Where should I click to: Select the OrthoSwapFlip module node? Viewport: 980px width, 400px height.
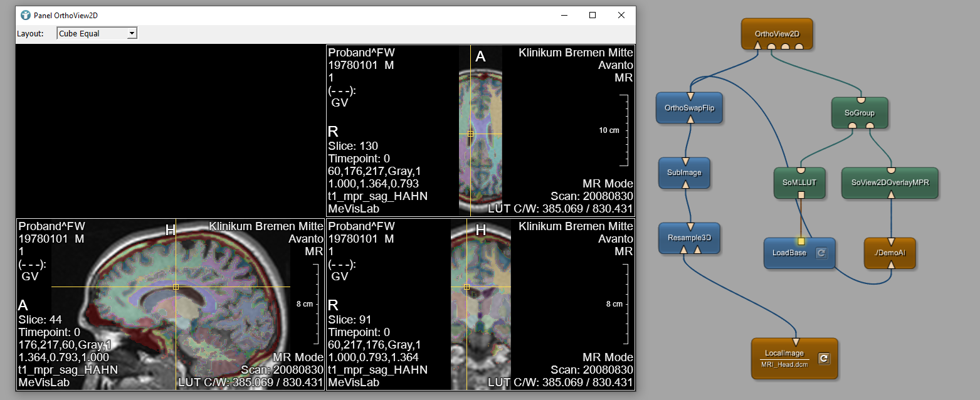(689, 108)
